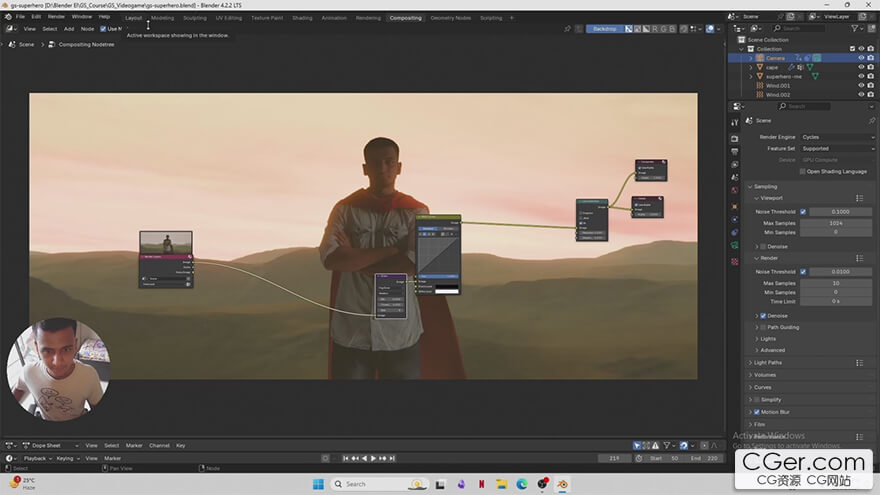This screenshot has width=880, height=495.
Task: Open the Dope Sheet mode dropdown
Action: (x=51, y=446)
